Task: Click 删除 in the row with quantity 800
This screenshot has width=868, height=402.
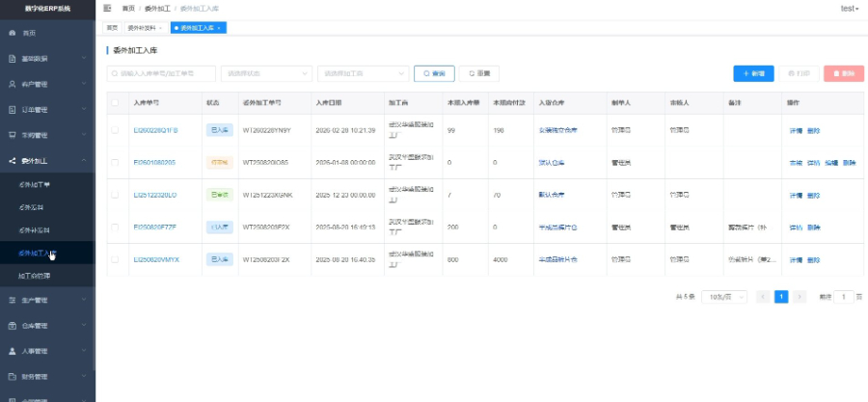Action: click(813, 260)
